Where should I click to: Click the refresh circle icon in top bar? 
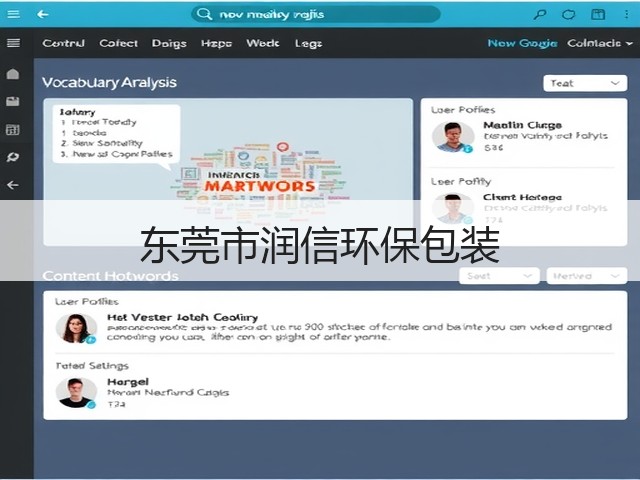(x=568, y=15)
